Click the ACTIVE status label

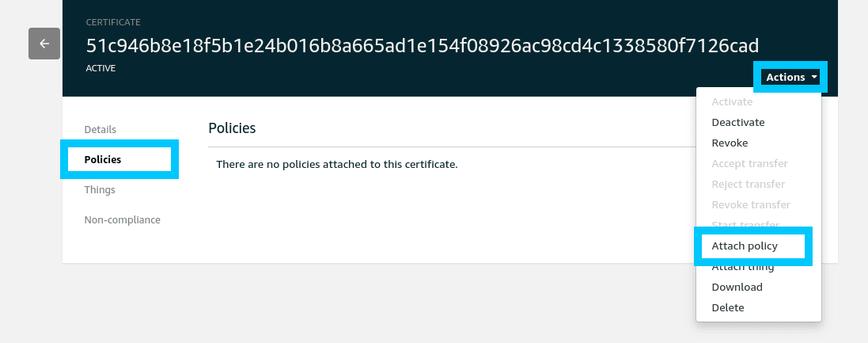(x=100, y=69)
